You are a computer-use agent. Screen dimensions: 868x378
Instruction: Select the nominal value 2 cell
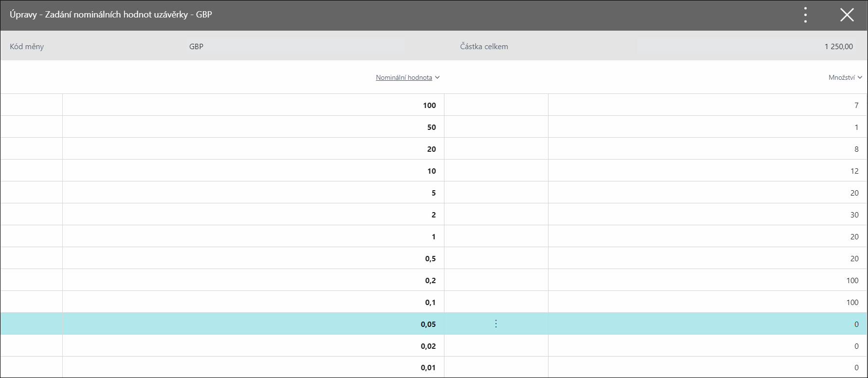point(253,215)
